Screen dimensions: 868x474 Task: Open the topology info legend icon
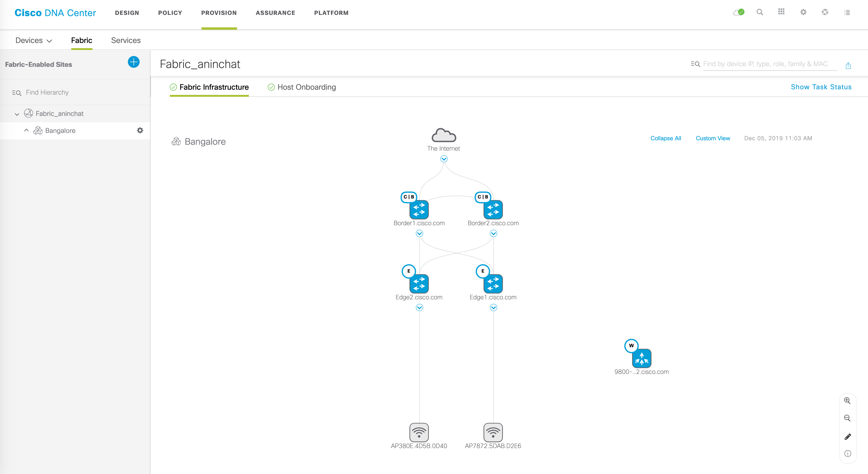[x=848, y=453]
